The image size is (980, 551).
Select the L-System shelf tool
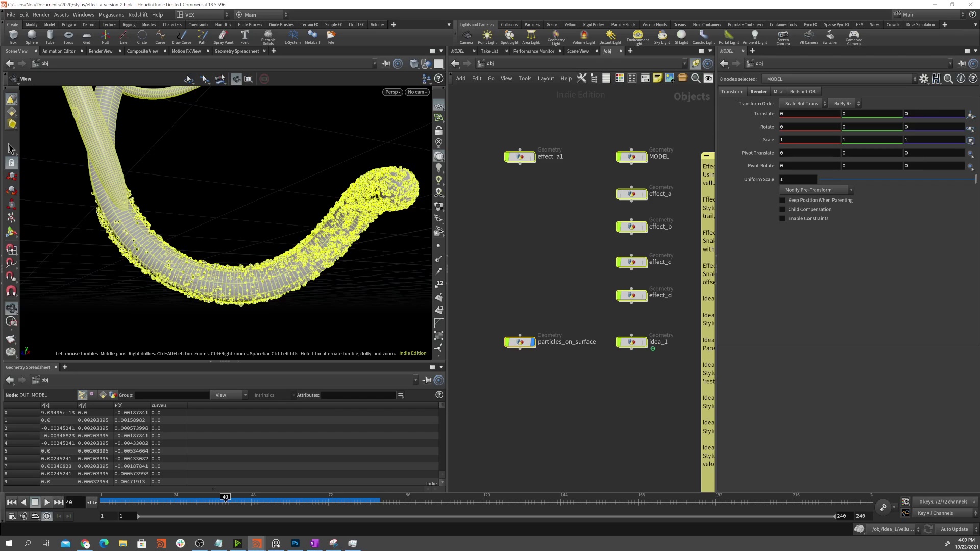[x=292, y=37]
